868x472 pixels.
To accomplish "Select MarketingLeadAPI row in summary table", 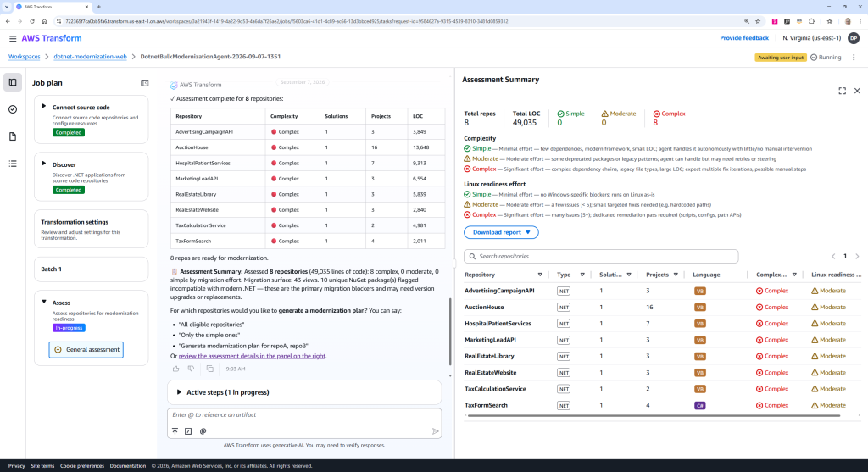I will [x=662, y=340].
